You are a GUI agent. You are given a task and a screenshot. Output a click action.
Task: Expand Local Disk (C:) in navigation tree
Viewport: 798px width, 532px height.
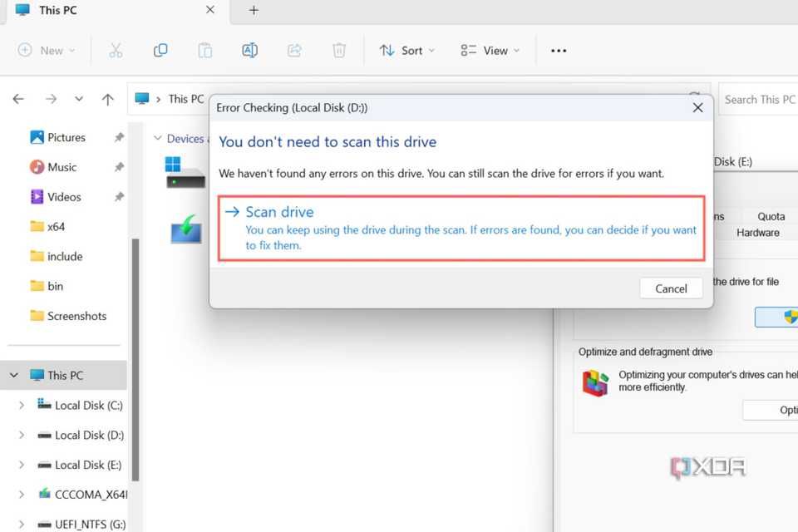(22, 406)
